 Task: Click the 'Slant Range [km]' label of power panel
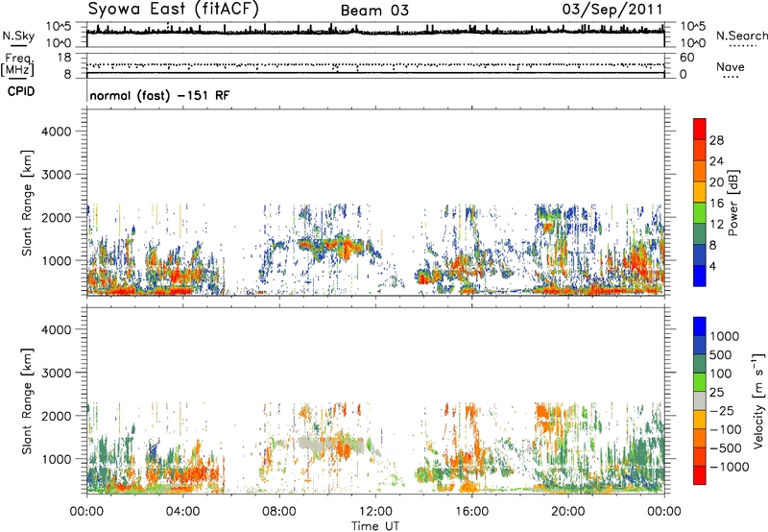[27, 203]
